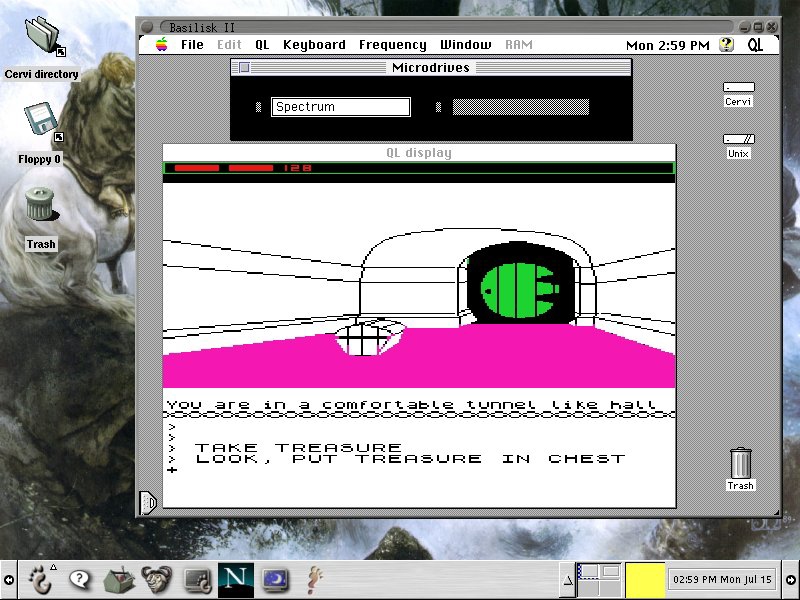Image resolution: width=800 pixels, height=600 pixels.
Task: Click the Microdrives window title bar
Action: pos(431,67)
